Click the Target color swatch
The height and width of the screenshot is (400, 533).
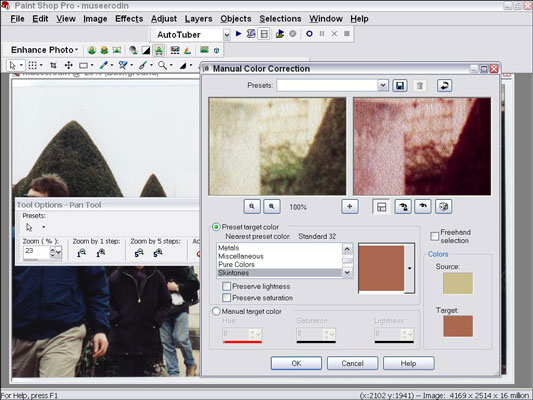coord(458,326)
